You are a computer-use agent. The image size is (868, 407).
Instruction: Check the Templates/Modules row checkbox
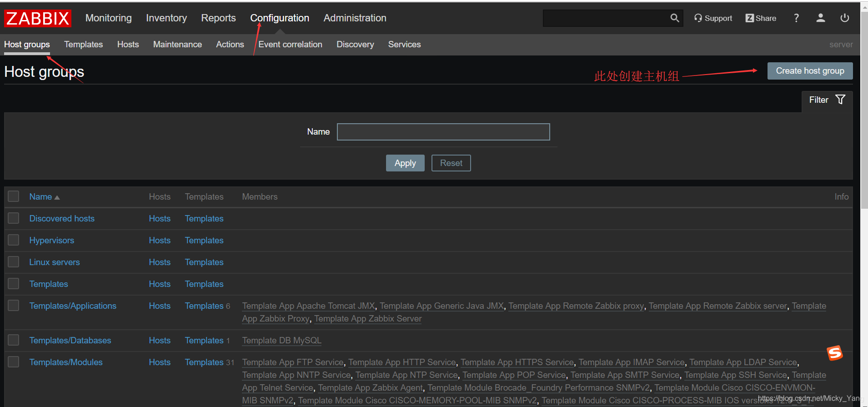[14, 362]
